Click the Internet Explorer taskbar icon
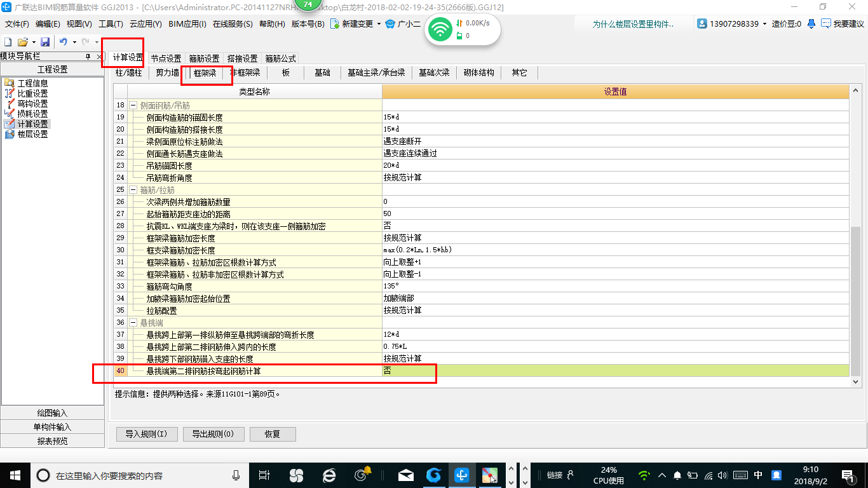 329,475
